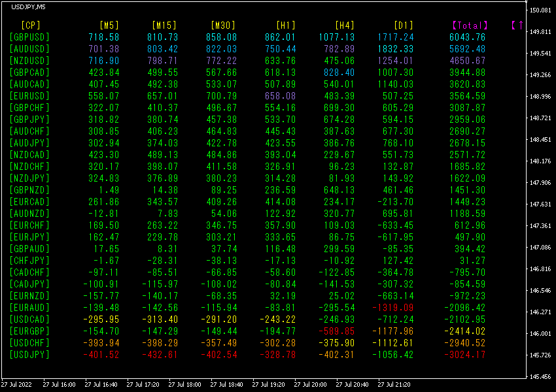This screenshot has height=392, width=556.
Task: Click red USDJPY total value -3024.17
Action: [x=465, y=355]
